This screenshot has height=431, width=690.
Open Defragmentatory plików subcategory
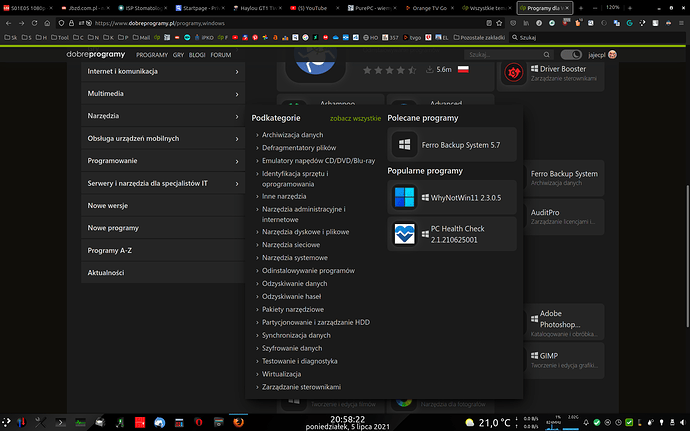299,147
